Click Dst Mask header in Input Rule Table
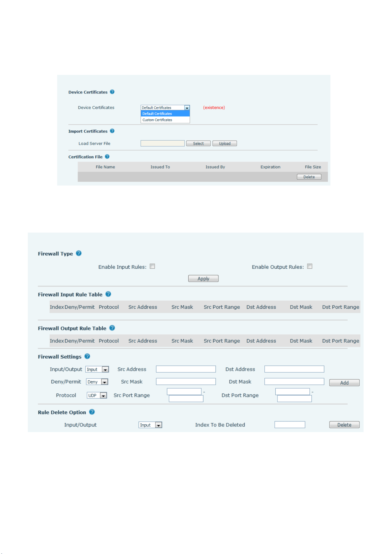392x554 pixels. click(301, 307)
